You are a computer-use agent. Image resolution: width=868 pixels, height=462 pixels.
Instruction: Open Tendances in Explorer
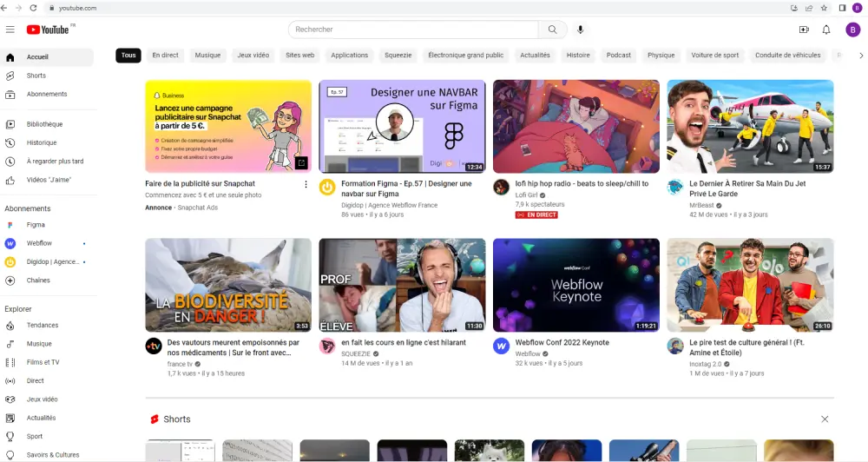point(47,325)
